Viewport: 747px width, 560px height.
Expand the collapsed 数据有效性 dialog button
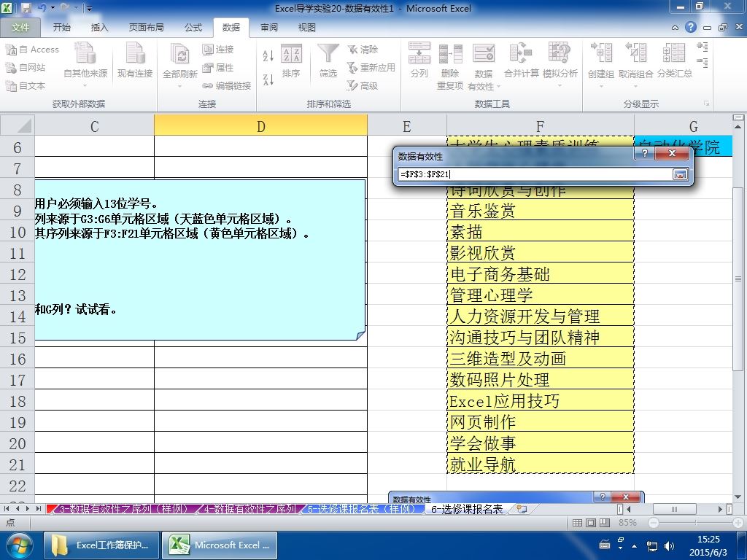click(x=681, y=174)
